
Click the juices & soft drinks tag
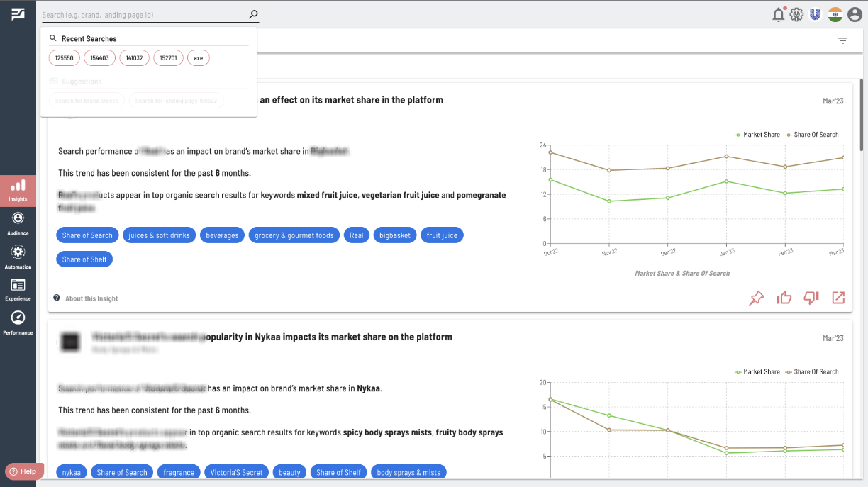159,235
